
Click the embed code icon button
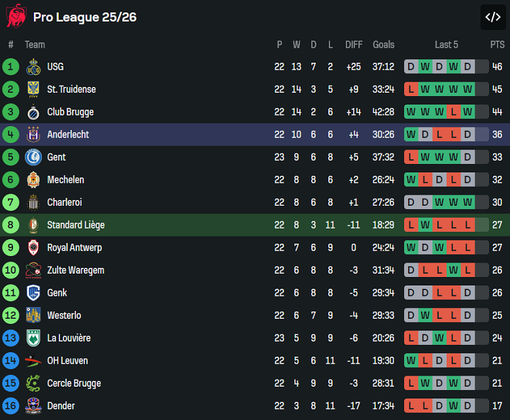(x=492, y=18)
